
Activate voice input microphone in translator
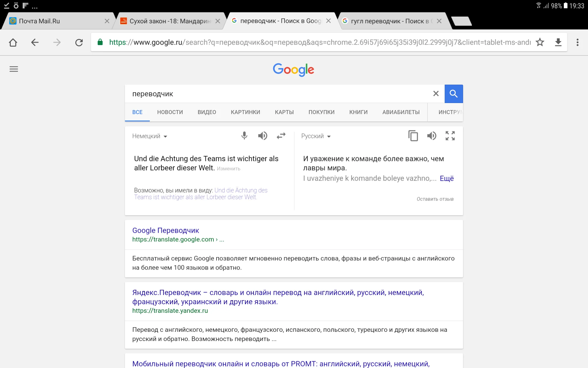[x=244, y=136]
